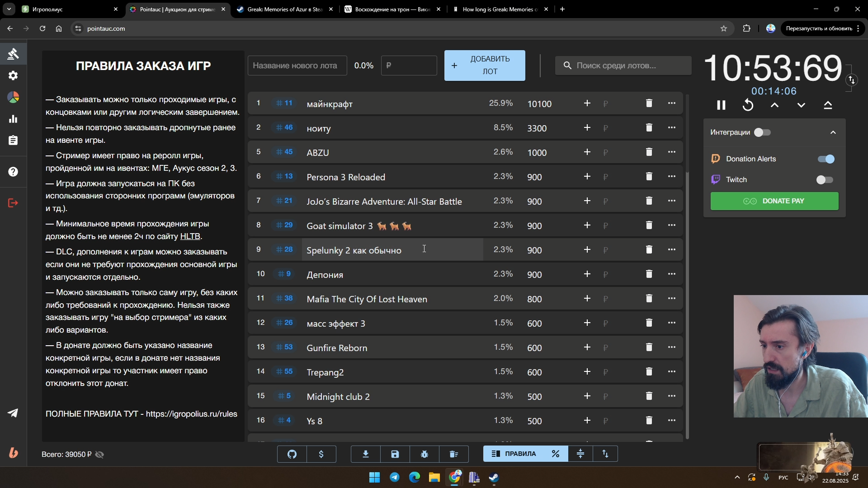Collapse the Интеграции panel chevron
The image size is (868, 488).
833,132
